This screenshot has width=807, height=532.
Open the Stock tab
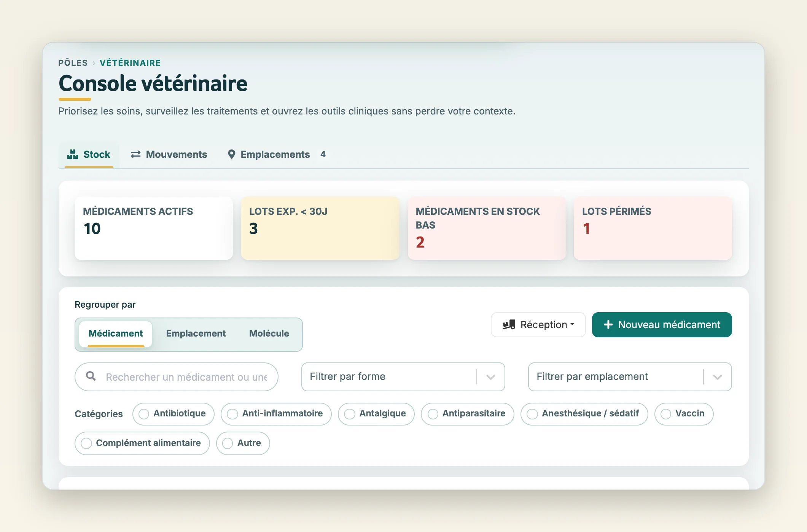coord(89,154)
